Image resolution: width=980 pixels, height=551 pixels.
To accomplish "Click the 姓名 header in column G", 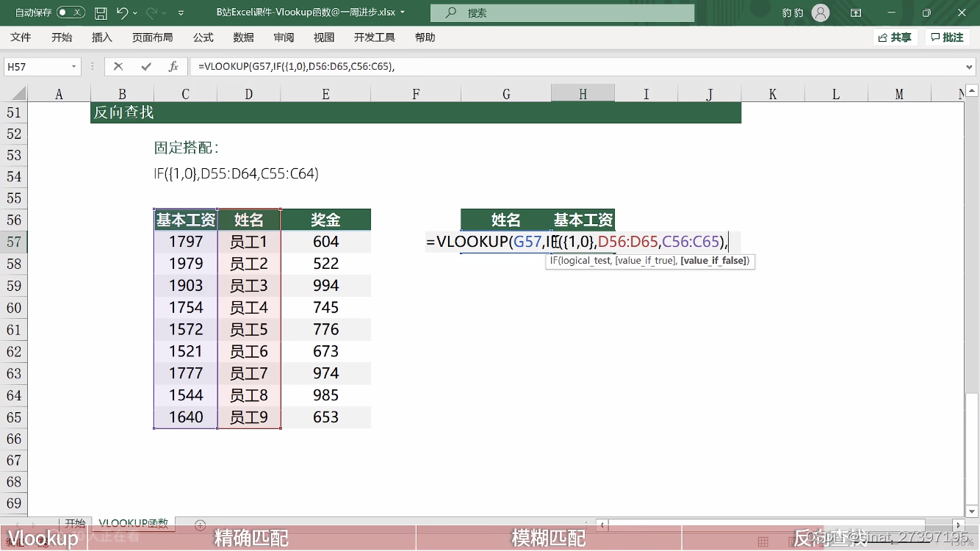I will (506, 220).
